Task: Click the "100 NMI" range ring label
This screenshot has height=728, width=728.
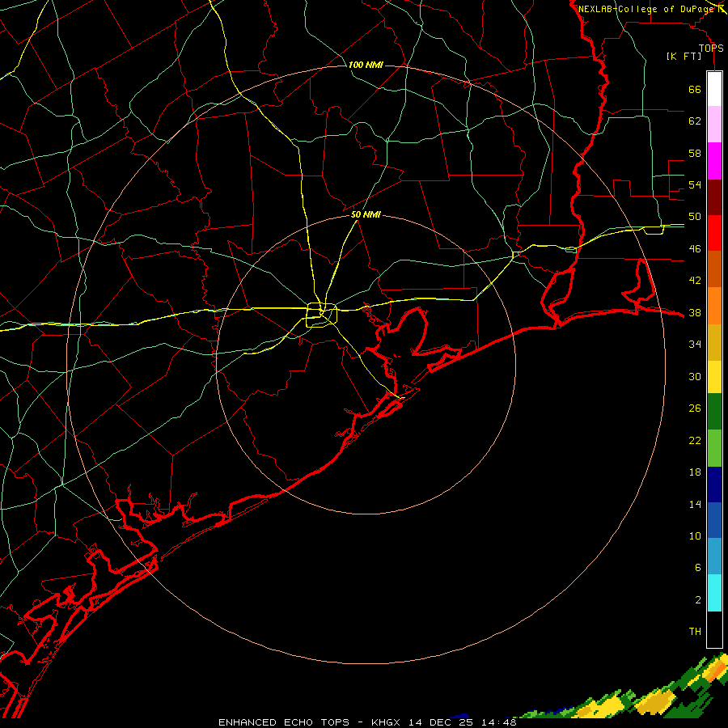Action: (x=366, y=65)
